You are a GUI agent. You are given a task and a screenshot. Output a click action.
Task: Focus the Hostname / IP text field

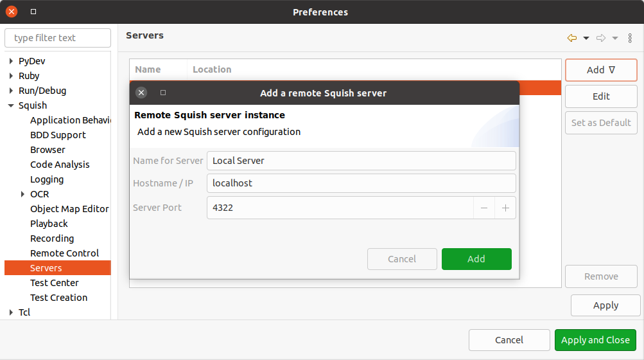tap(361, 183)
